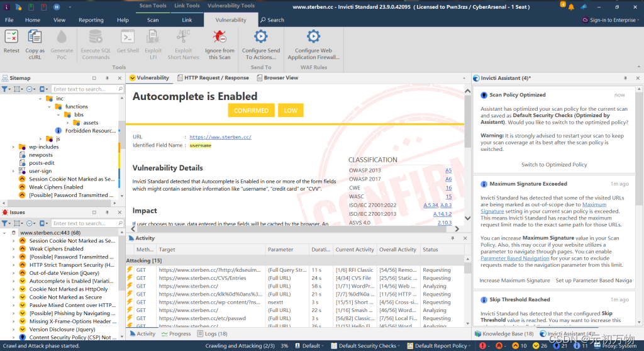Maximize the Issues panel window icon
The width and height of the screenshot is (644, 351).
(94, 213)
